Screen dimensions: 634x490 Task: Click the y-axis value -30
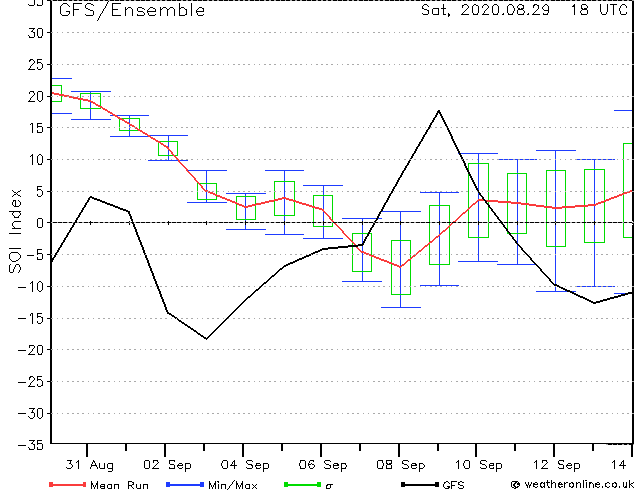[31, 414]
